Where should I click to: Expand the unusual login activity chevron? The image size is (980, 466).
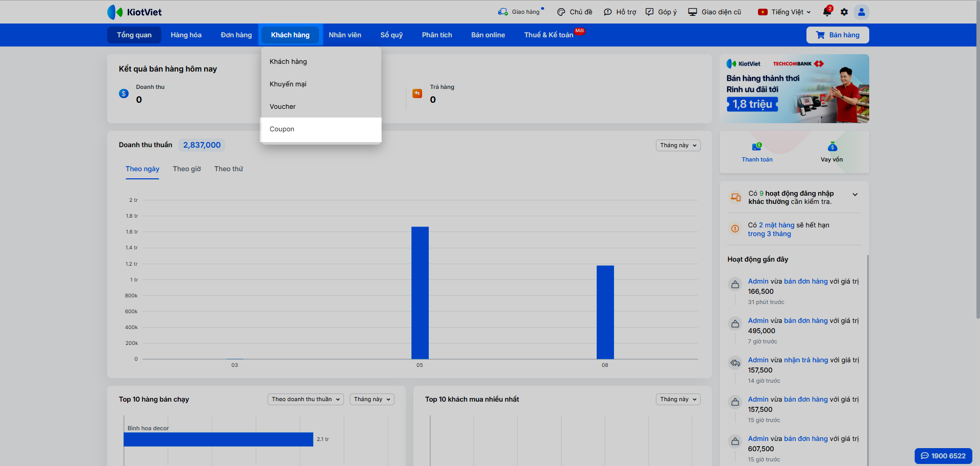click(x=855, y=195)
